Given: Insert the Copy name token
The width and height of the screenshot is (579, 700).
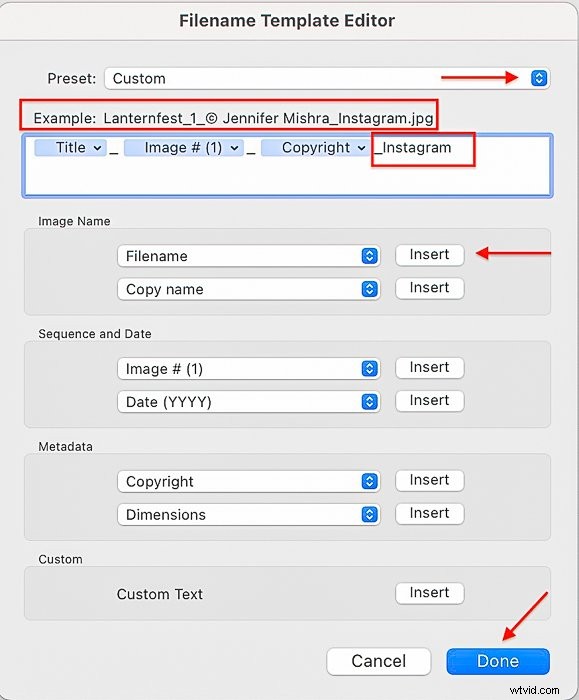Looking at the screenshot, I should (429, 288).
